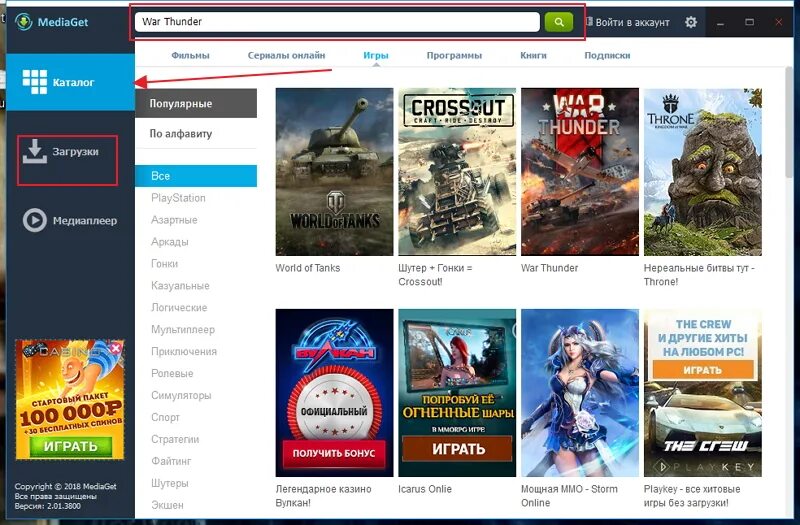800x525 pixels.
Task: Click the Медиаплеер play circle icon
Action: tap(35, 220)
